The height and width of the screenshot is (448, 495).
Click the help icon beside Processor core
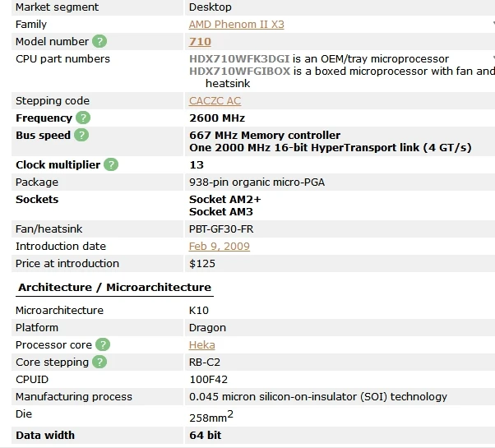point(103,344)
